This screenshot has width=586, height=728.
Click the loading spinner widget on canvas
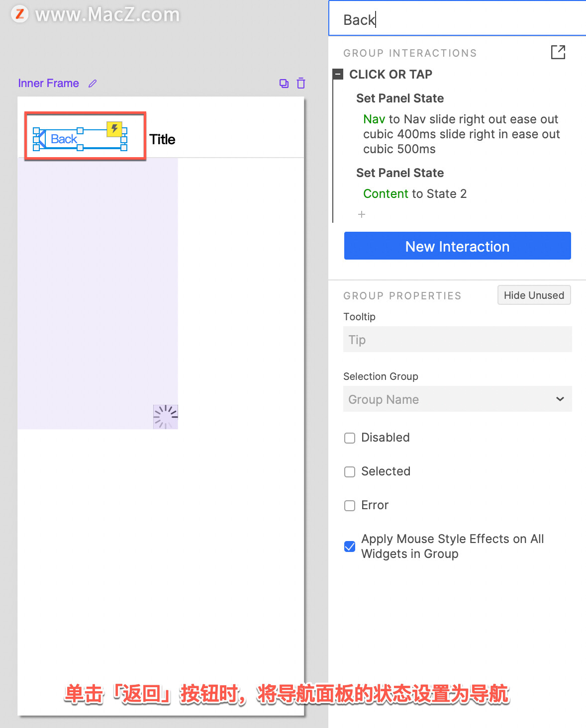coord(166,417)
